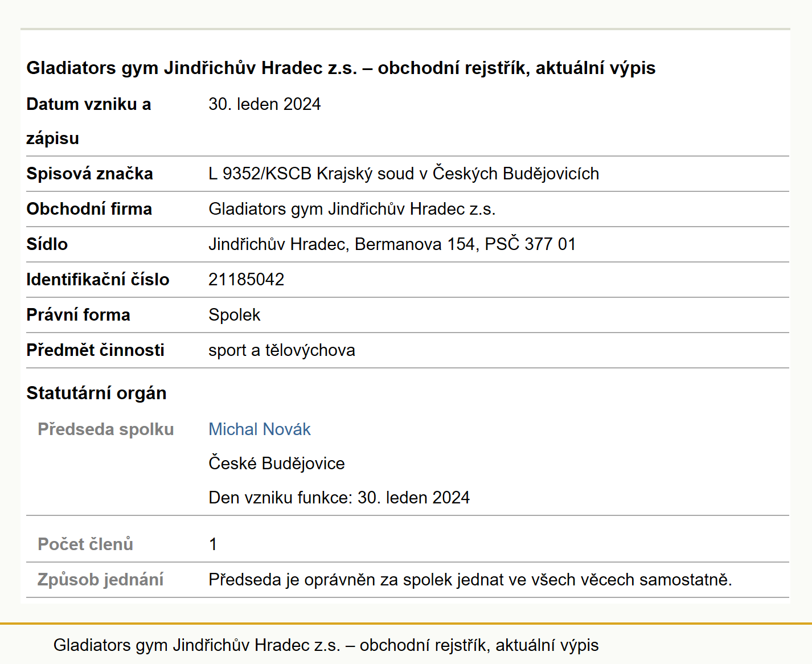Click the 'Obchodní firma' label

89,209
